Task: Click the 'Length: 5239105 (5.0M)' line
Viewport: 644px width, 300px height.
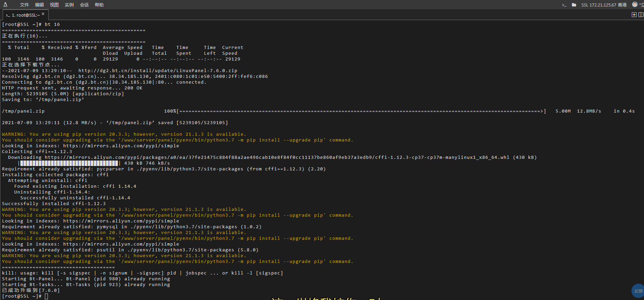Action: point(63,94)
